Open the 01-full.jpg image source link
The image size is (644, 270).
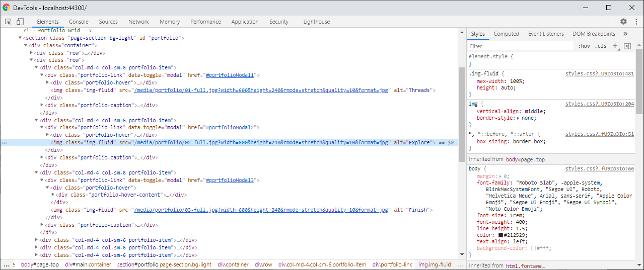pos(262,91)
